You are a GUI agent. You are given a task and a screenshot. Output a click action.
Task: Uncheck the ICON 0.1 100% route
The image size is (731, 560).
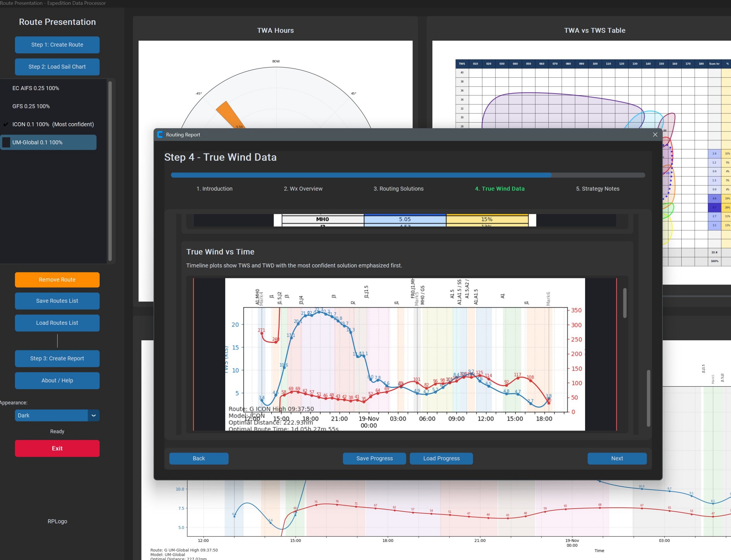pyautogui.click(x=6, y=124)
